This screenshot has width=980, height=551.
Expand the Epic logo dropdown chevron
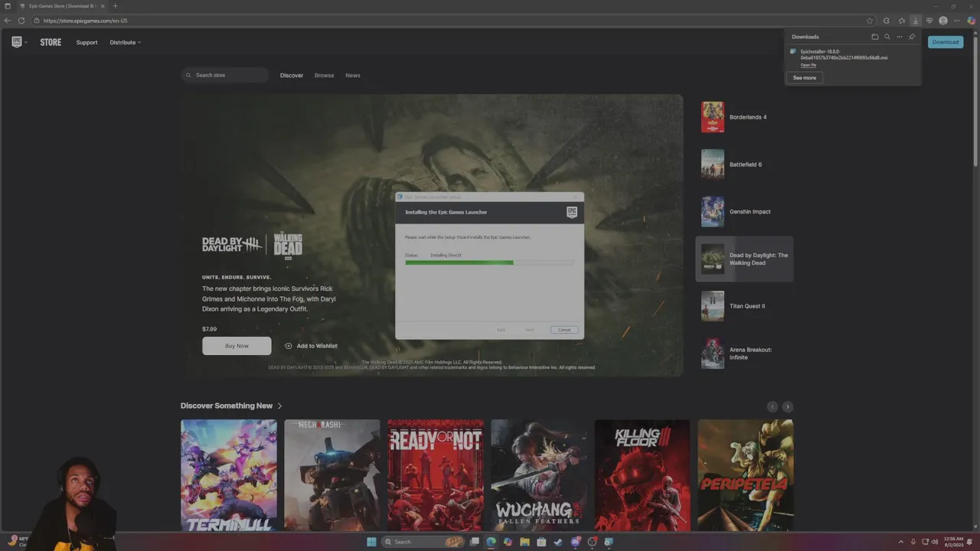(x=26, y=42)
